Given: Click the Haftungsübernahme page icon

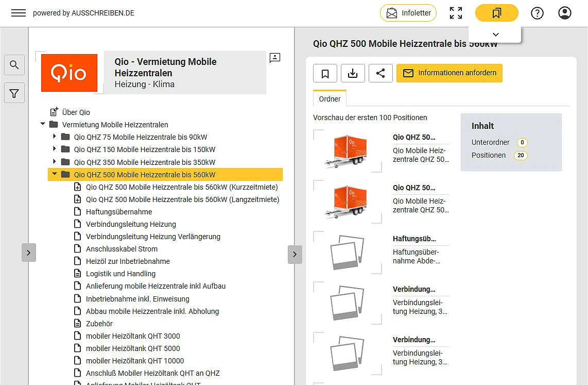Looking at the screenshot, I should [x=77, y=212].
